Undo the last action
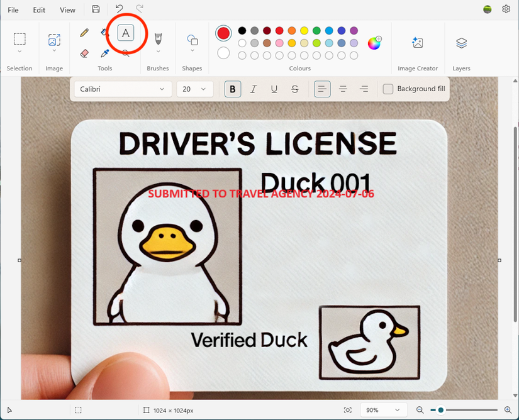 click(x=119, y=9)
